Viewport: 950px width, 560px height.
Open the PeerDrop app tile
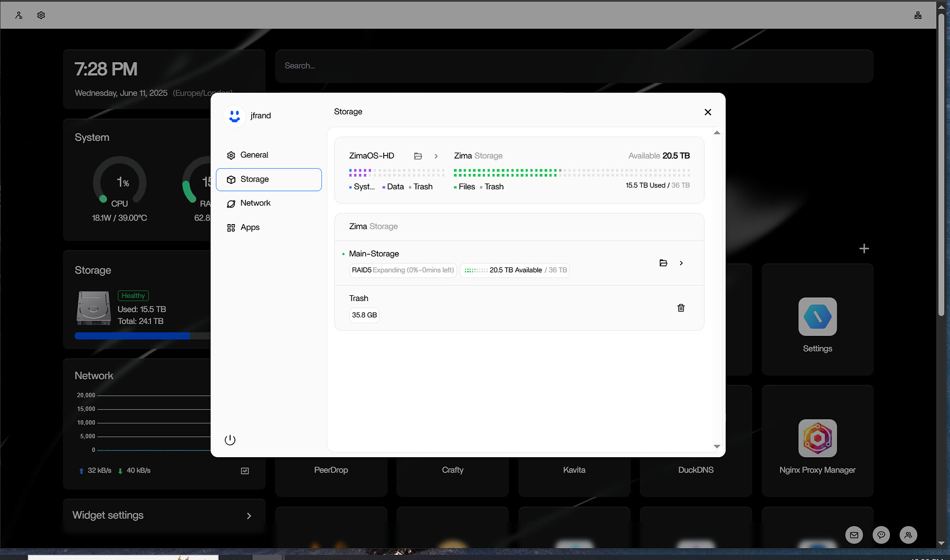(x=331, y=470)
